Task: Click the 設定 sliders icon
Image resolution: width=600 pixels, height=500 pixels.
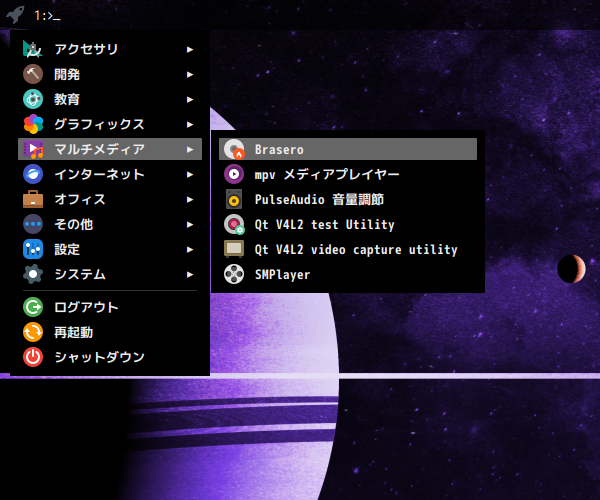Action: pos(33,249)
